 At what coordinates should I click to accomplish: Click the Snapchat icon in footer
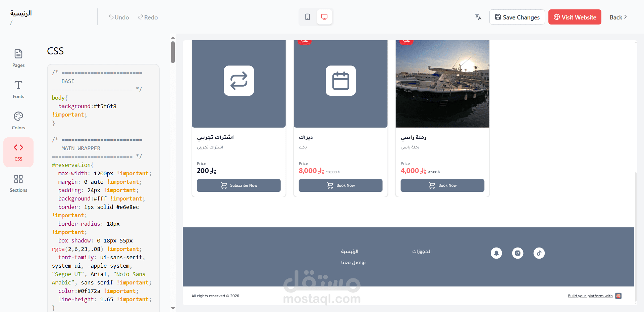pos(496,253)
